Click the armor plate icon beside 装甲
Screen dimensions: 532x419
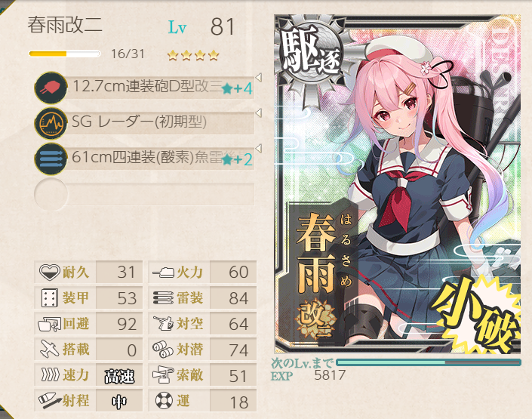point(50,298)
